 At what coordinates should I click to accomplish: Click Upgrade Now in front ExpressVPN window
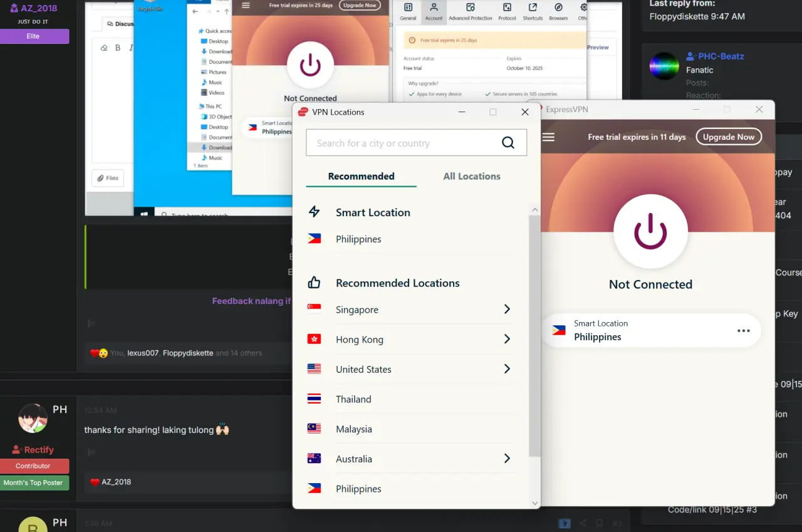pos(729,137)
